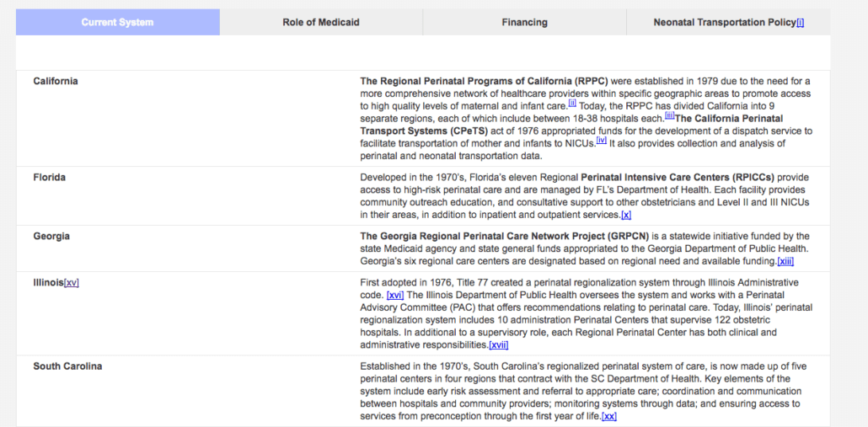The width and height of the screenshot is (868, 427).
Task: Follow footnote [xx] in South Carolina row
Action: point(608,416)
